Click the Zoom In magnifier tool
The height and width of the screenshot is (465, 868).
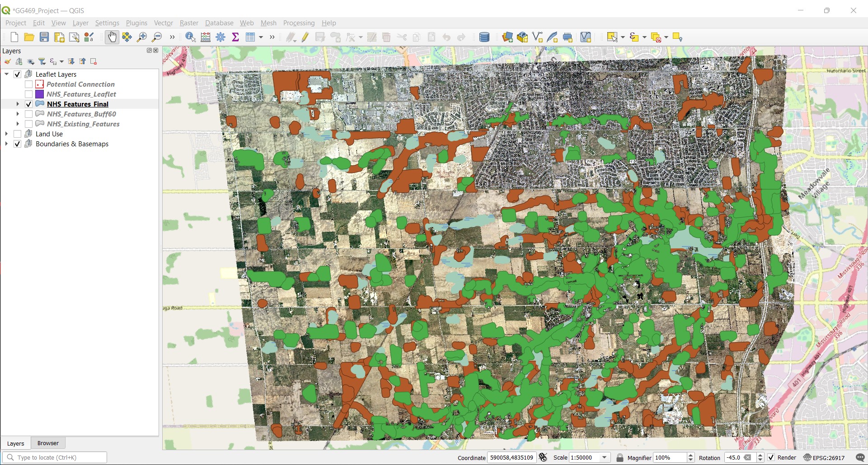tap(142, 37)
